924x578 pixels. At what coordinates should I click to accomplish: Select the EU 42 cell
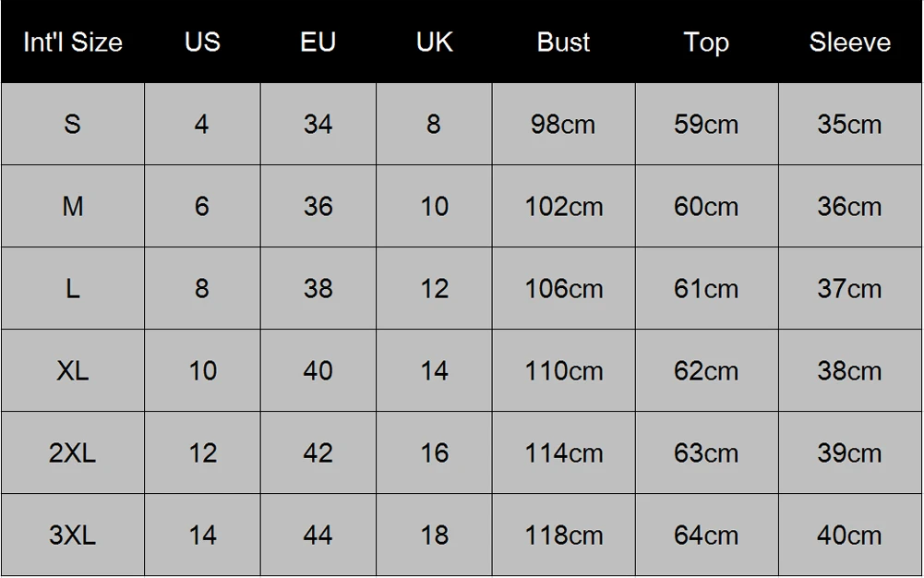pos(318,452)
